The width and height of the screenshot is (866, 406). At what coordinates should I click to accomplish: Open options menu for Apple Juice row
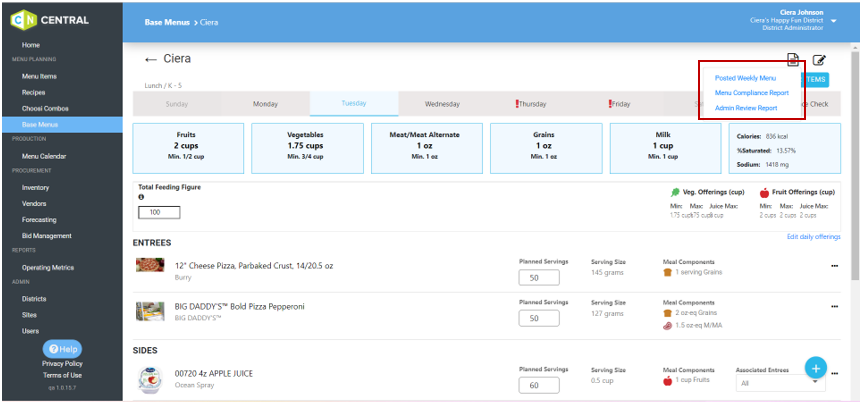click(x=834, y=373)
